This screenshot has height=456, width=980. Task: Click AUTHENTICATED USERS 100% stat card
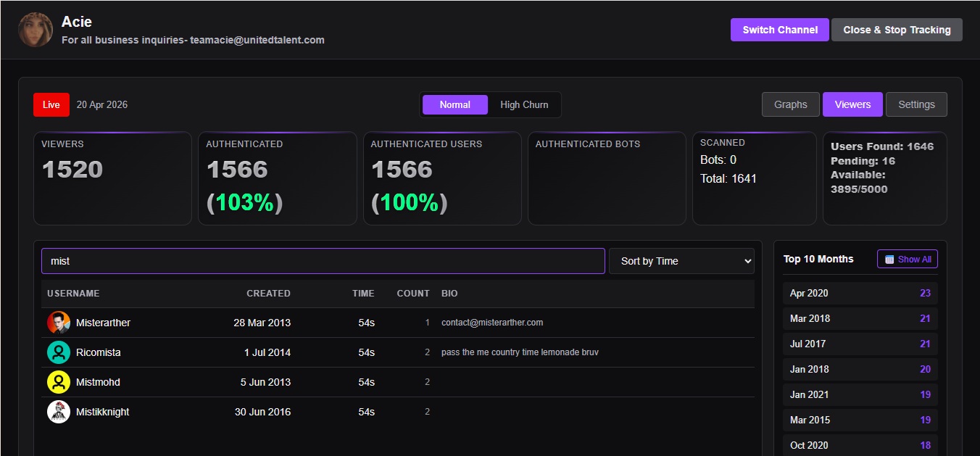coord(442,178)
